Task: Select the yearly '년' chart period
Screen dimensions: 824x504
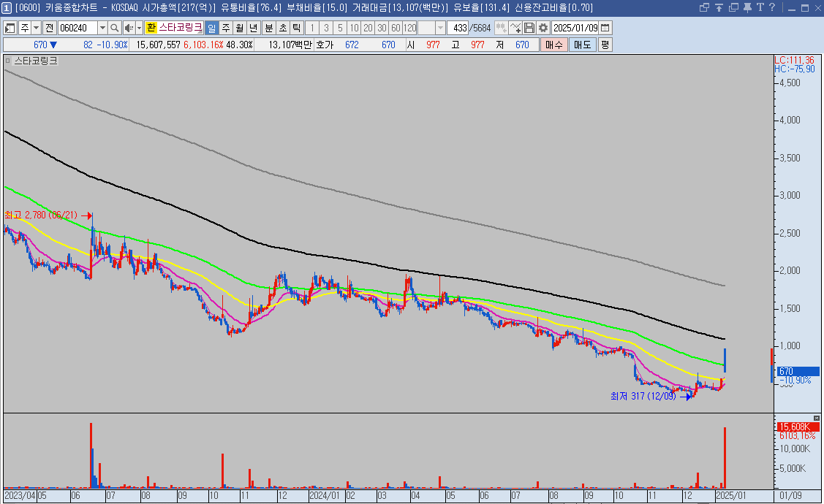Action: (x=253, y=28)
